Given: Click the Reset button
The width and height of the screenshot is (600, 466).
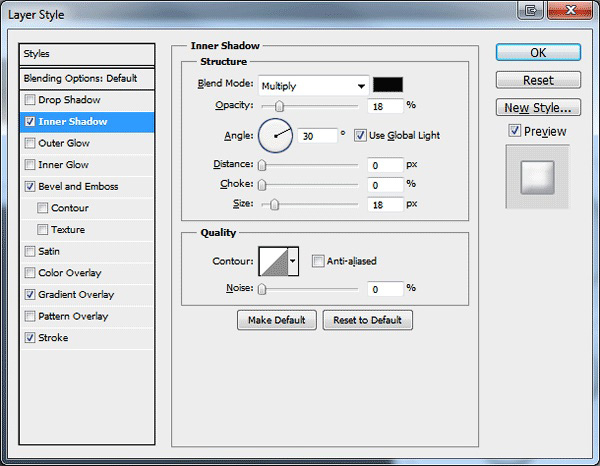Looking at the screenshot, I should [538, 80].
